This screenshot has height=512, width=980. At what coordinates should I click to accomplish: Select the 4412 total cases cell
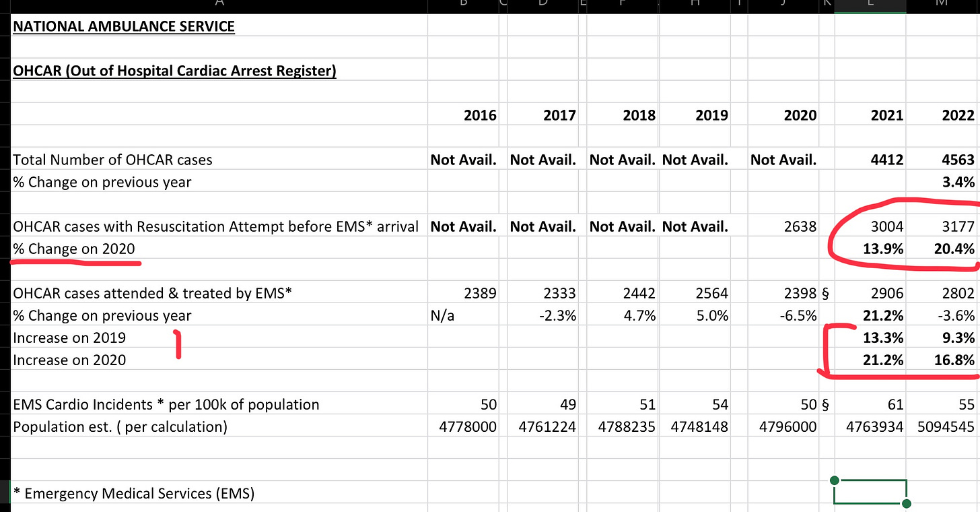coord(887,160)
